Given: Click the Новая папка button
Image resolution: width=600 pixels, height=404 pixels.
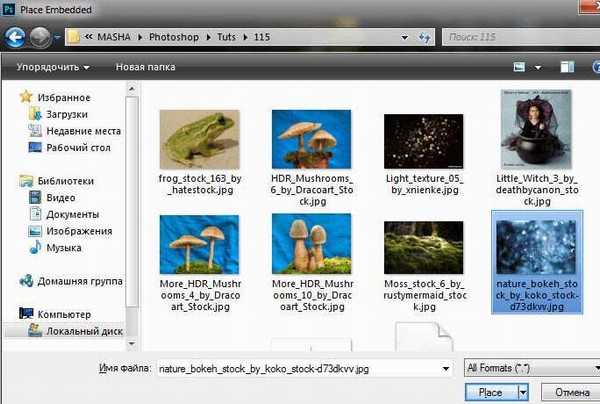Looking at the screenshot, I should 147,67.
